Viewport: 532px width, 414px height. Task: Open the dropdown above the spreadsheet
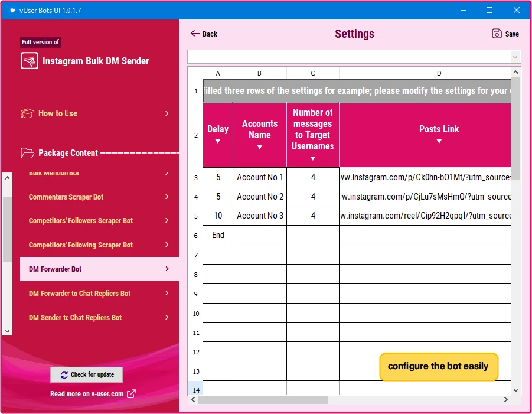point(515,57)
